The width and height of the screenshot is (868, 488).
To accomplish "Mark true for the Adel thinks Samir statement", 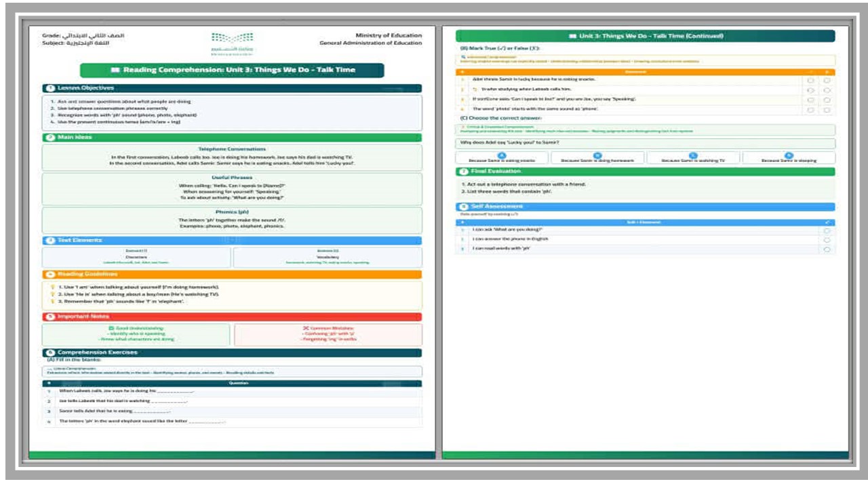I will click(811, 79).
